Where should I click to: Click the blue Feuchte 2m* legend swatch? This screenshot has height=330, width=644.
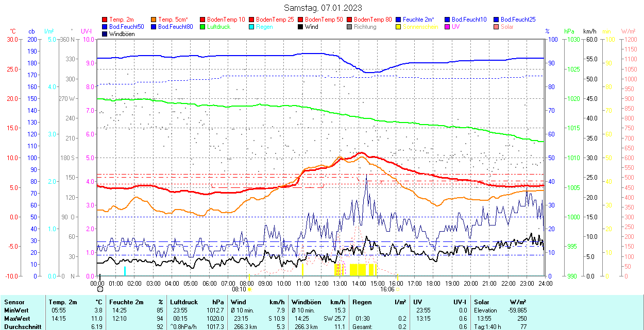point(399,20)
